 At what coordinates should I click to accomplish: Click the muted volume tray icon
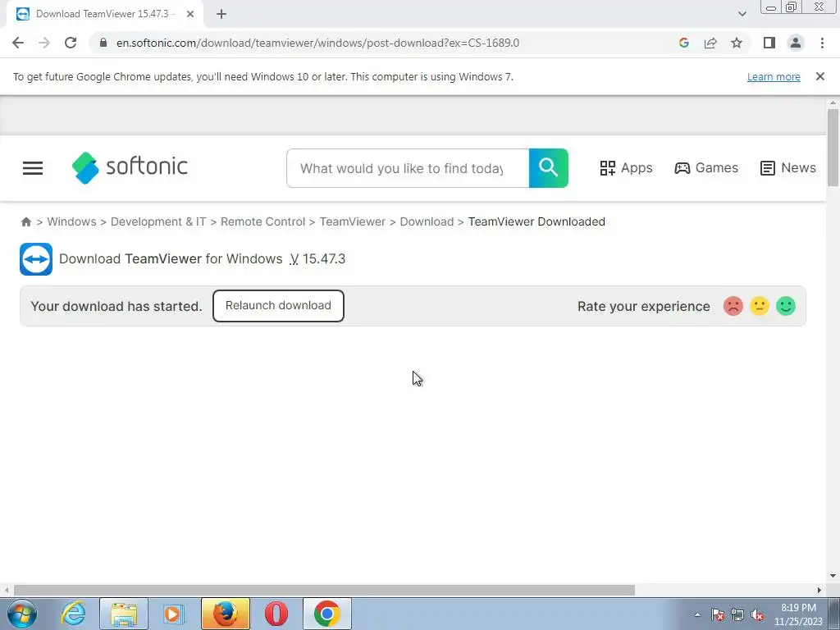pos(757,615)
